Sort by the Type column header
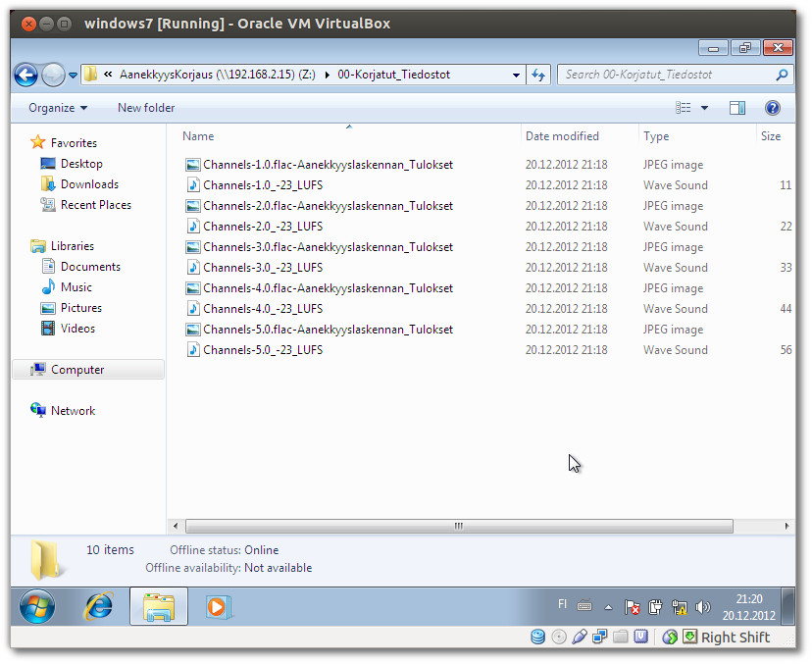812x664 pixels. 656,136
